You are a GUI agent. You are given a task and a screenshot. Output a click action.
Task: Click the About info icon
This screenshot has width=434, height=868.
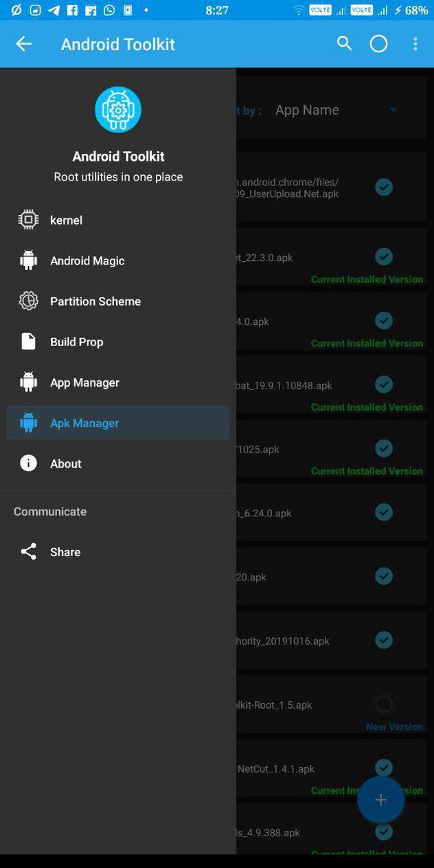tap(28, 463)
